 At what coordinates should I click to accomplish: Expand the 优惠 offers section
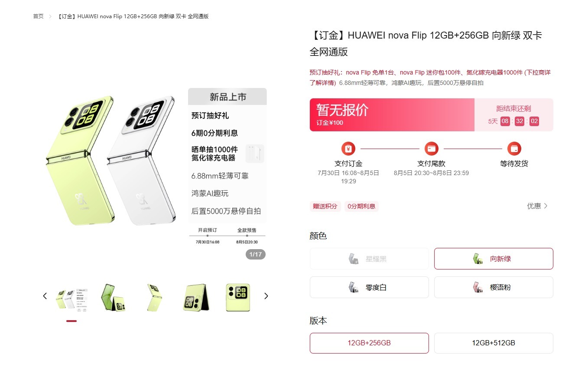pyautogui.click(x=537, y=206)
